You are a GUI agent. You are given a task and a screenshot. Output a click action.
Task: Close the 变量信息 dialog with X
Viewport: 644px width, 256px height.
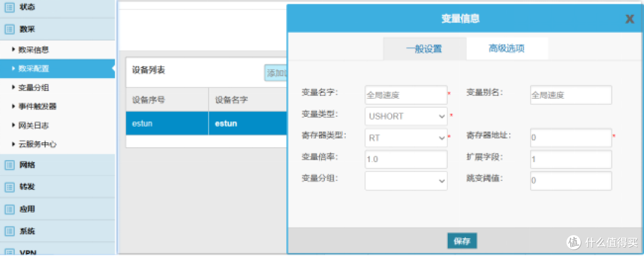tap(630, 19)
